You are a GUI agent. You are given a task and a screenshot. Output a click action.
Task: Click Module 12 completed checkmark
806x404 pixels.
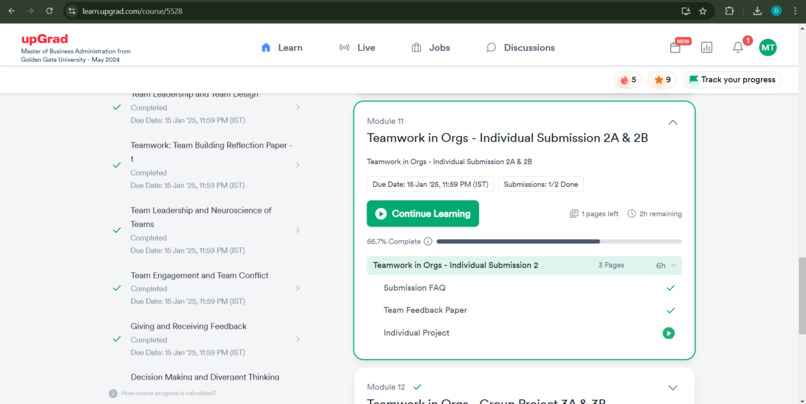(417, 387)
